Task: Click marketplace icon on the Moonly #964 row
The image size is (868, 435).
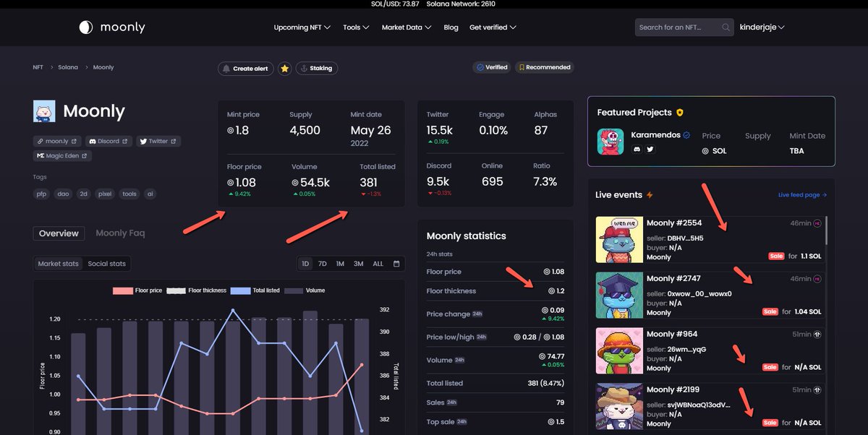Action: 817,335
